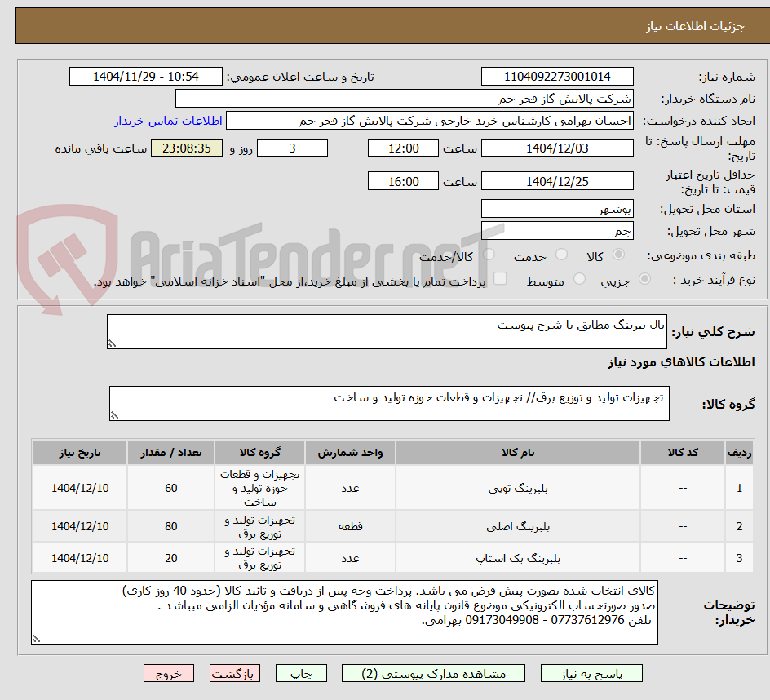This screenshot has width=770, height=700.
Task: Click the نام کالا column header
Action: (518, 453)
